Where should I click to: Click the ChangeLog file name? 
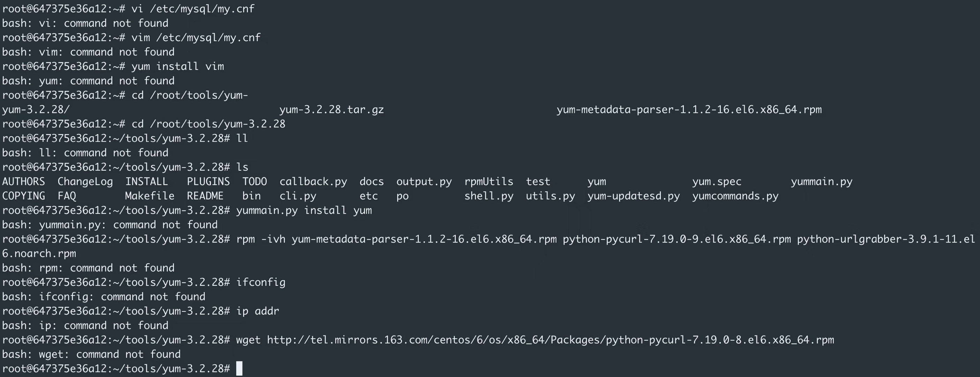[x=85, y=182]
